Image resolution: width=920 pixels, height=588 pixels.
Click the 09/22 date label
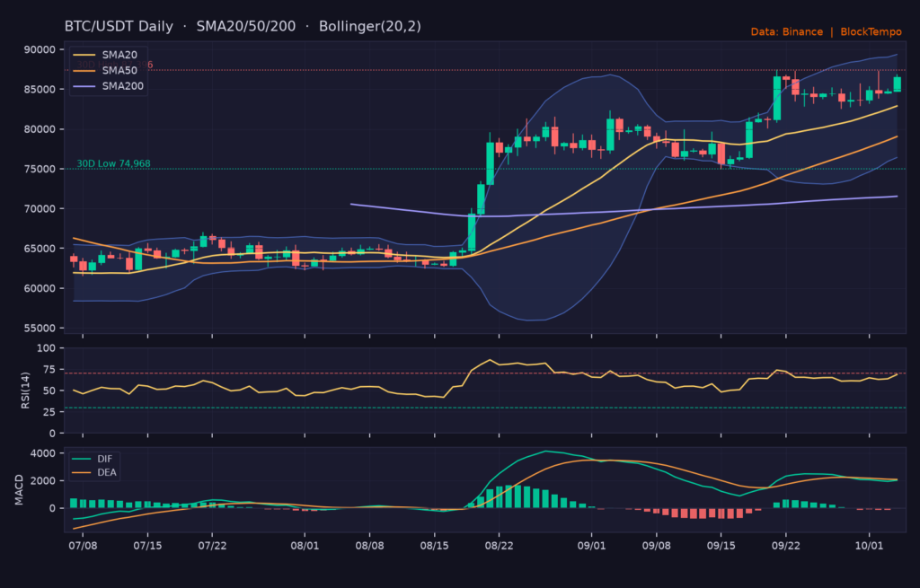click(x=785, y=546)
